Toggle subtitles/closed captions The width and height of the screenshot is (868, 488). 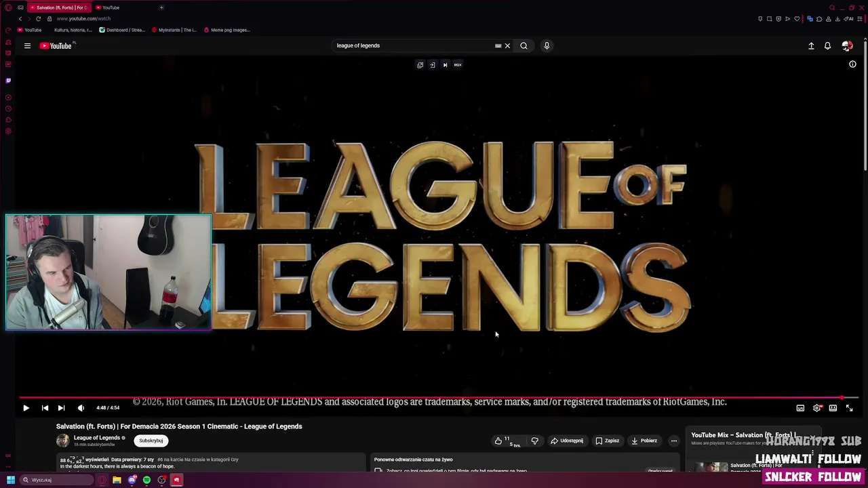(x=800, y=408)
